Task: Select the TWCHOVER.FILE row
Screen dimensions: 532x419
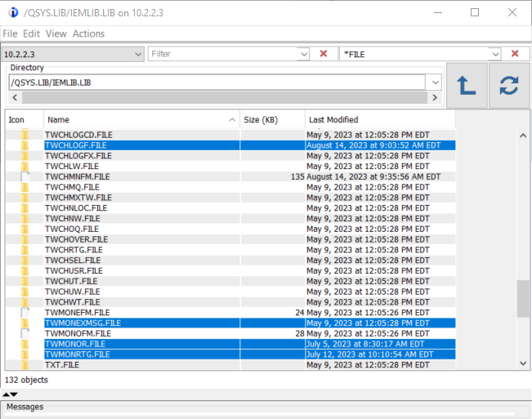Action: tap(230, 239)
